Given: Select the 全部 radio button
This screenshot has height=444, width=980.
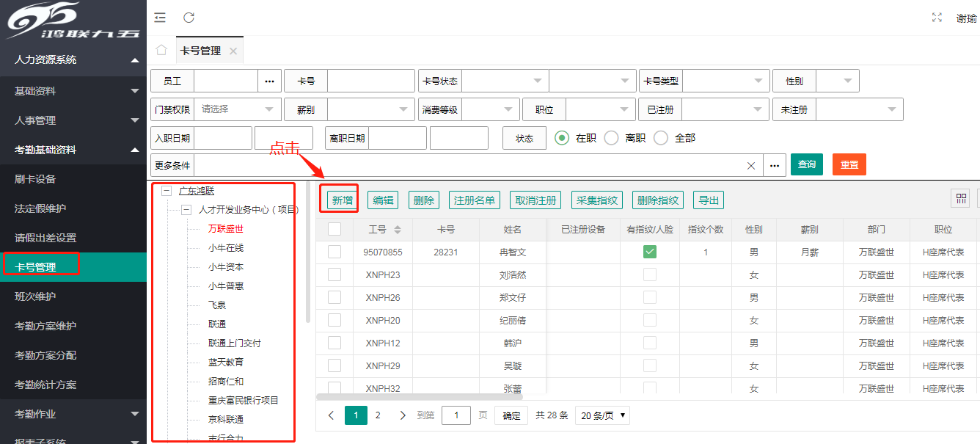Looking at the screenshot, I should coord(660,138).
